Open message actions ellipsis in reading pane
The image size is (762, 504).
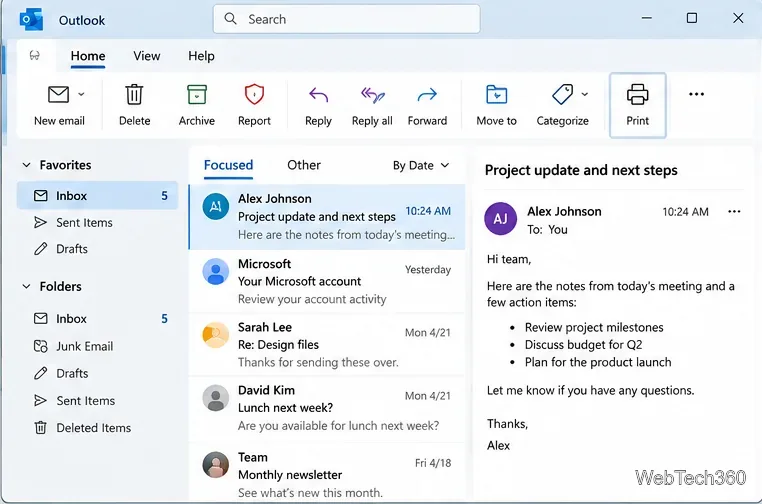734,211
